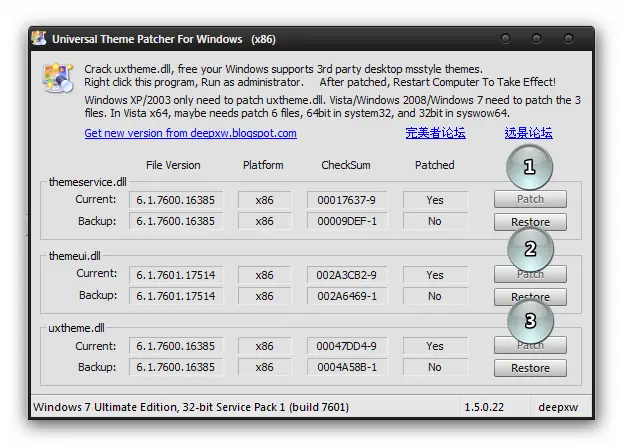Select uxtheme.dll backup checksum 0004A58B-1
The width and height of the screenshot is (622, 446).
point(347,367)
